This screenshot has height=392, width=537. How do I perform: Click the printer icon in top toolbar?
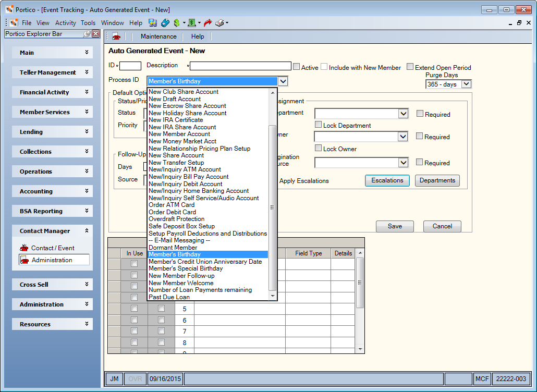(219, 23)
